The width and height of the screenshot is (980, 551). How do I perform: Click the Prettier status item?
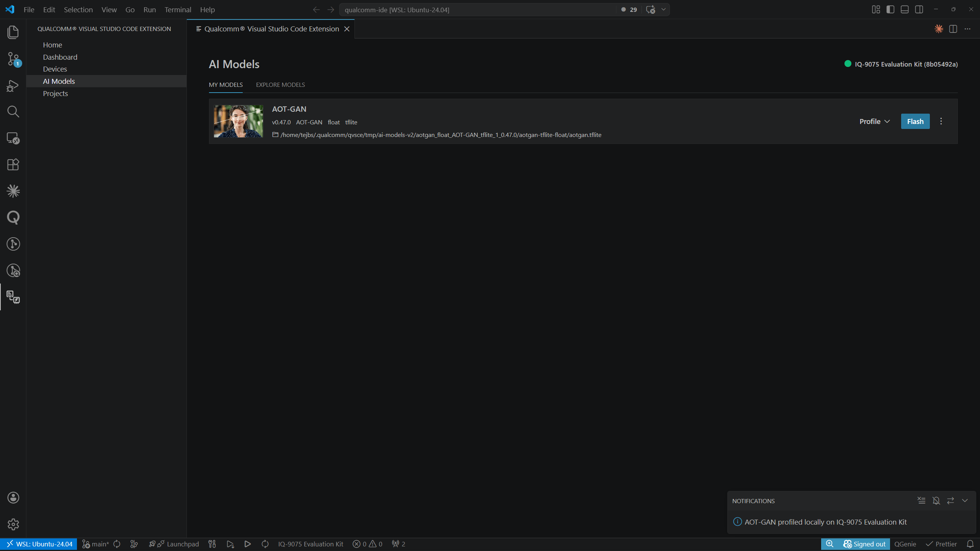pyautogui.click(x=941, y=544)
